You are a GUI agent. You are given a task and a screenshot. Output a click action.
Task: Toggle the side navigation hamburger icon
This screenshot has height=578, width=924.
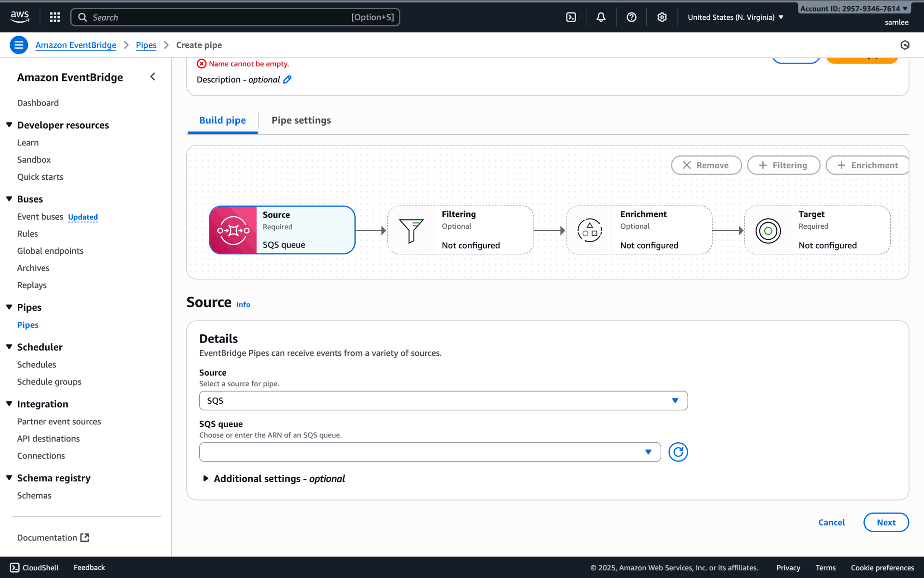[19, 45]
